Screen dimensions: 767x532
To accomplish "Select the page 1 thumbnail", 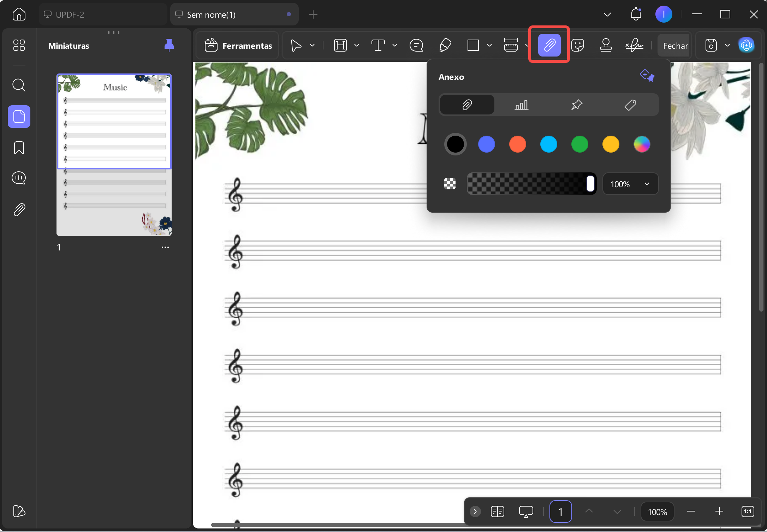I will 114,155.
